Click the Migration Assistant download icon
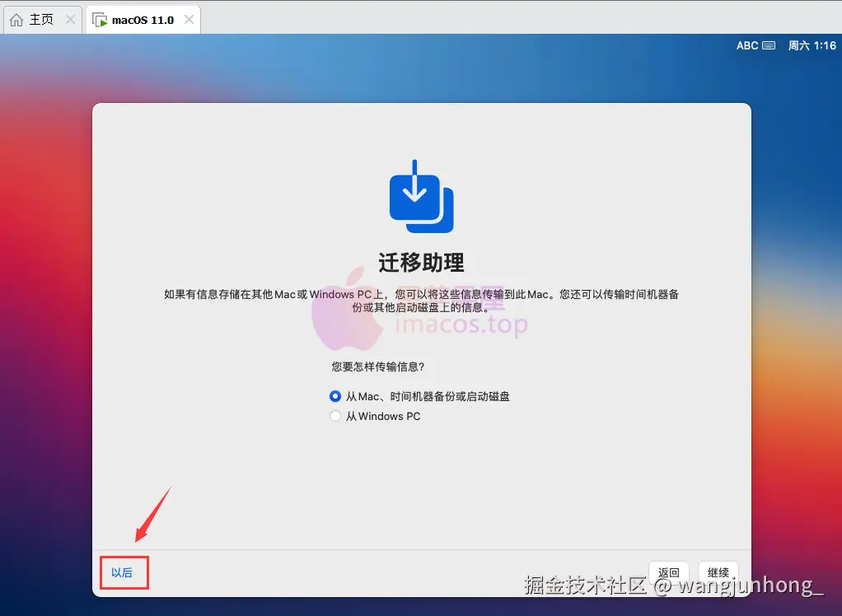The image size is (842, 616). tap(421, 194)
